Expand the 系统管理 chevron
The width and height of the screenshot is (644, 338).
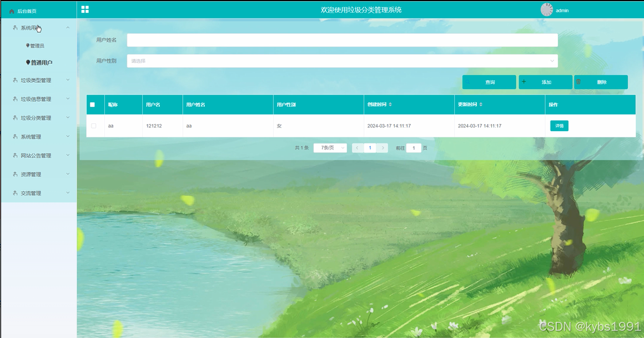68,137
